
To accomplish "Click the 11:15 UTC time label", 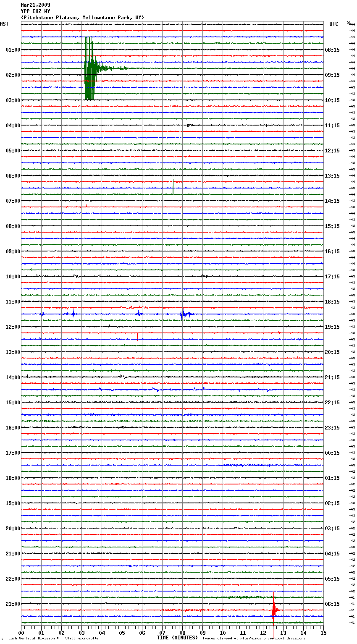I will pos(332,126).
